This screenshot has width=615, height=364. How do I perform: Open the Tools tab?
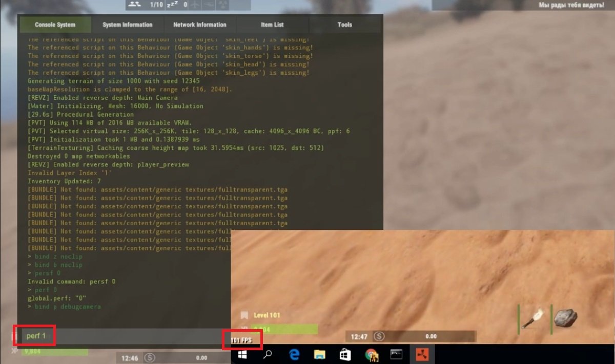tap(345, 25)
